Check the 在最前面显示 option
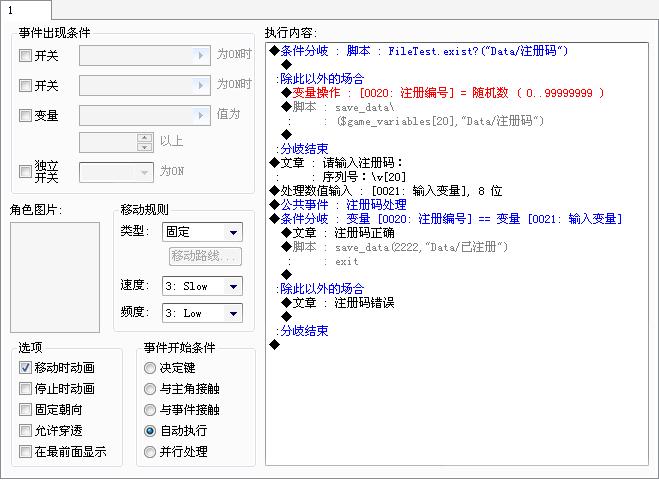Screen dimensions: 659x480 (x=25, y=452)
